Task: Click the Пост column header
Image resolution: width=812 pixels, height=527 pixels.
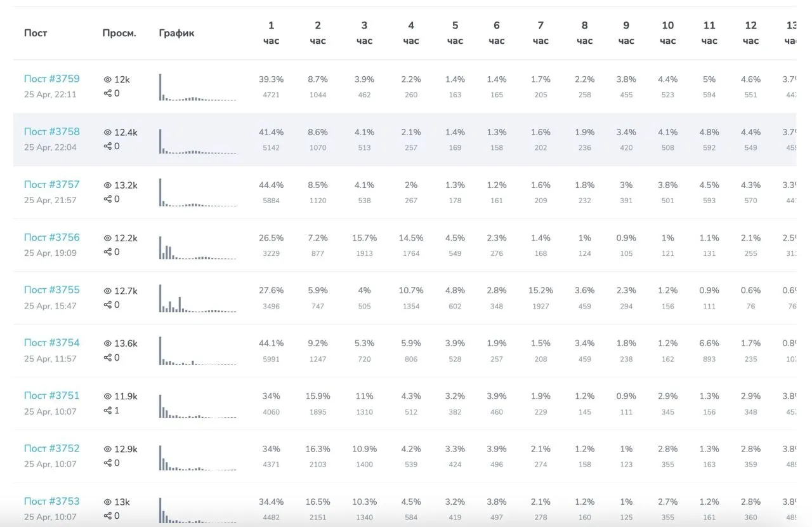Action: (36, 33)
